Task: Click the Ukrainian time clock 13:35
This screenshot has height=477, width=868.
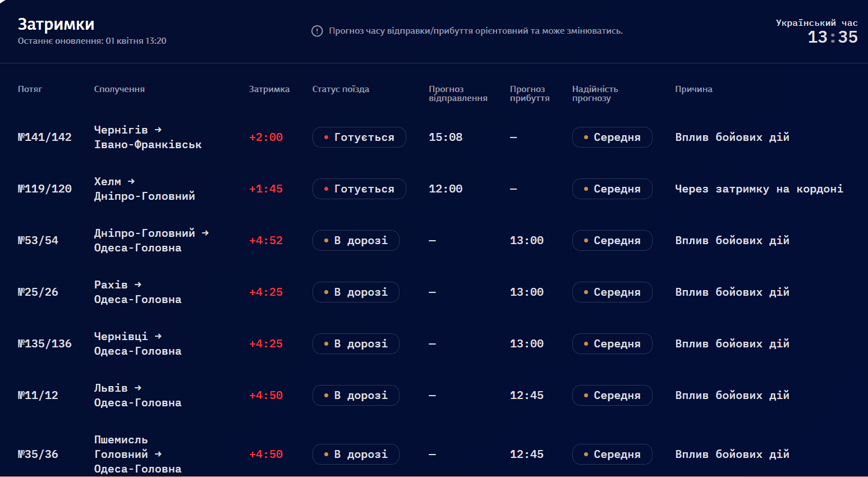Action: (832, 38)
